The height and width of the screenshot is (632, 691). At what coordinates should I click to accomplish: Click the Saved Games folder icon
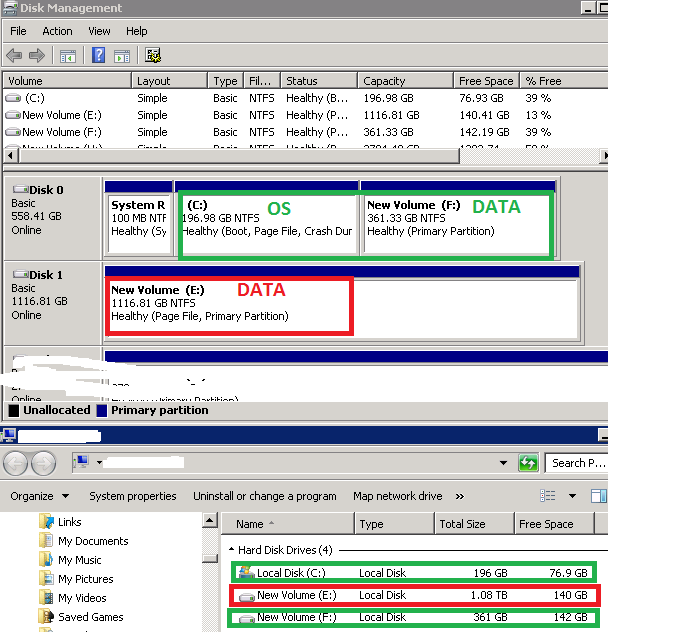pos(46,616)
